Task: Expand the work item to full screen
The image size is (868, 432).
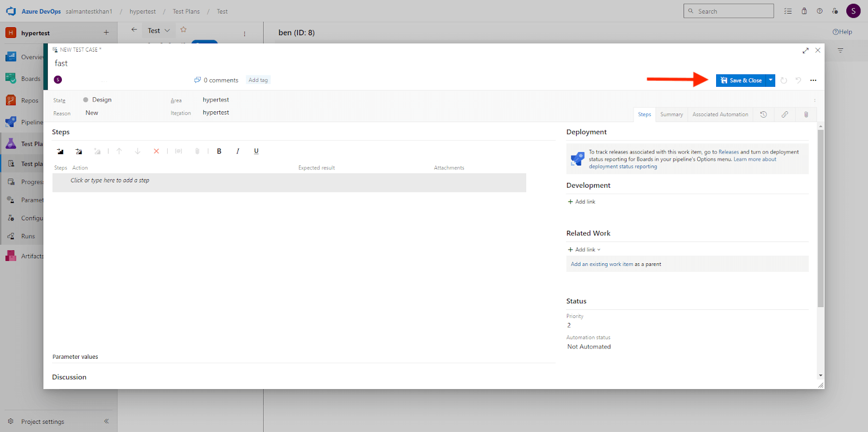Action: (806, 50)
